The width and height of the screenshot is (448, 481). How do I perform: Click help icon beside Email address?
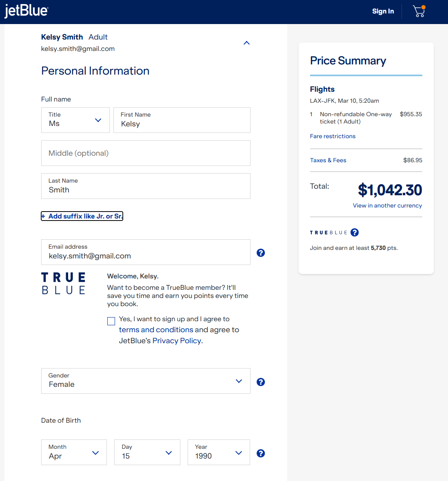click(261, 253)
